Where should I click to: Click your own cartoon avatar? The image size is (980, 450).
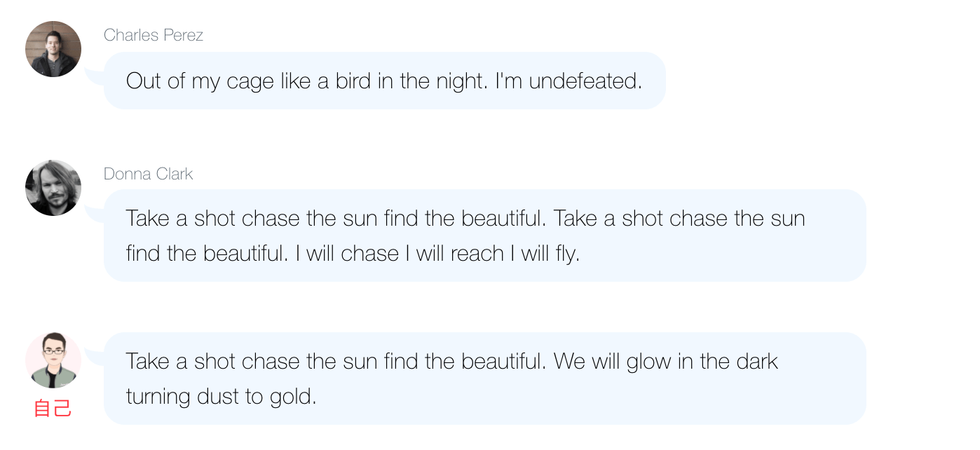pos(53,360)
